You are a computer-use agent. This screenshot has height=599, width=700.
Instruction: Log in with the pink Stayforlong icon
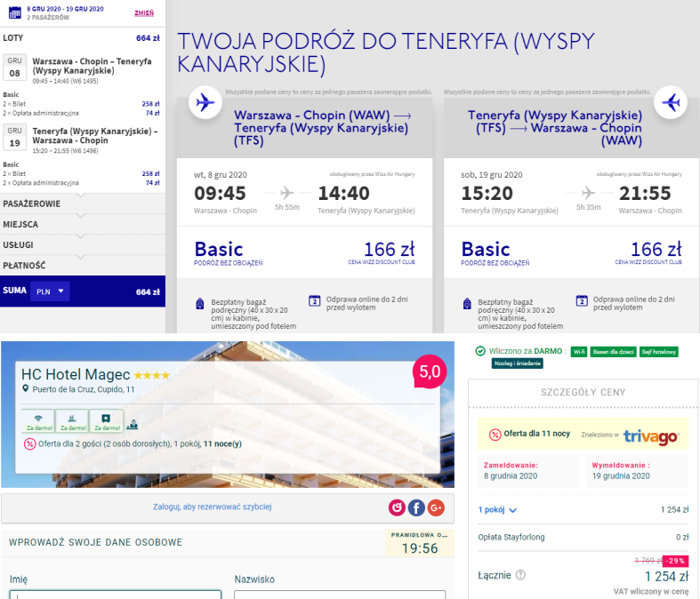click(397, 507)
